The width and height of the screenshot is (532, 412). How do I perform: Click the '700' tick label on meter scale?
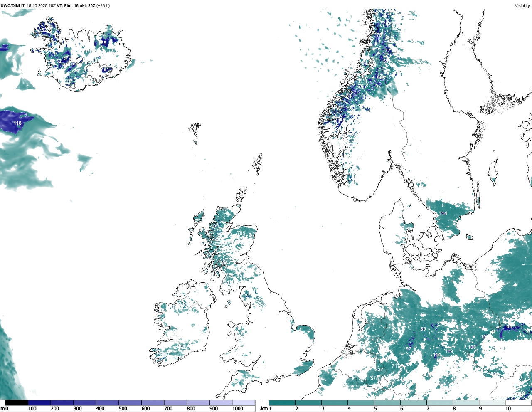pos(168,409)
